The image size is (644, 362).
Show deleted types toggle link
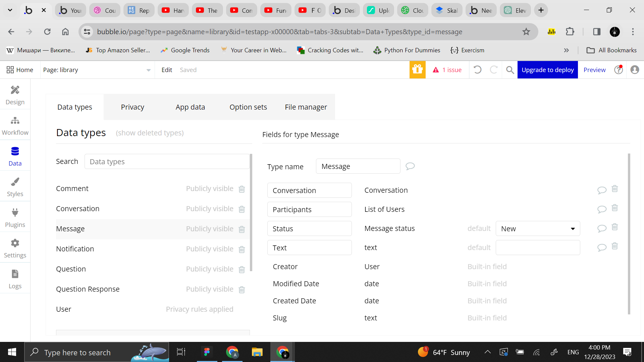click(150, 133)
